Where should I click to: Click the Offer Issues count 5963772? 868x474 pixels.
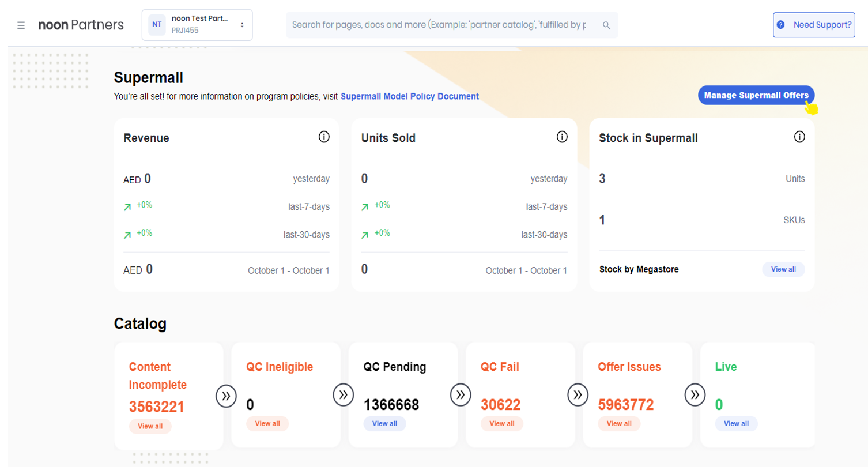point(626,405)
